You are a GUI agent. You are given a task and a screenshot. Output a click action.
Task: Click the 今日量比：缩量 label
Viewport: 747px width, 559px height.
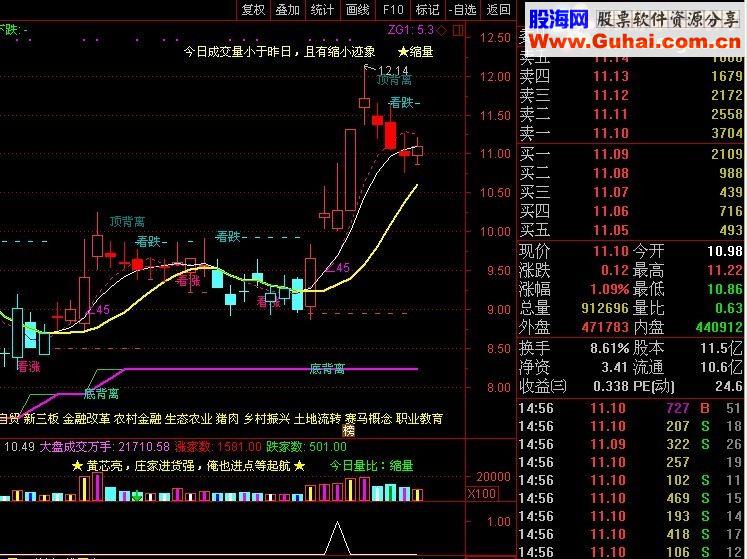point(371,466)
